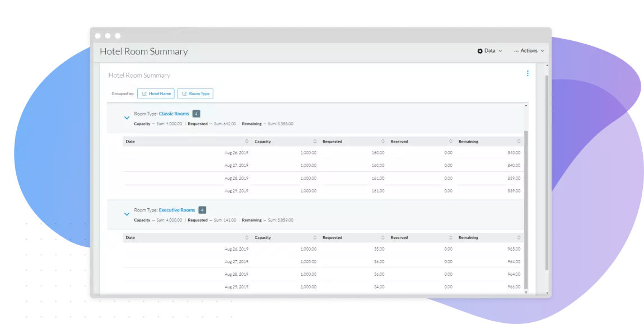
Task: Collapse the Executive Rooms group chevron
Action: coord(127,214)
